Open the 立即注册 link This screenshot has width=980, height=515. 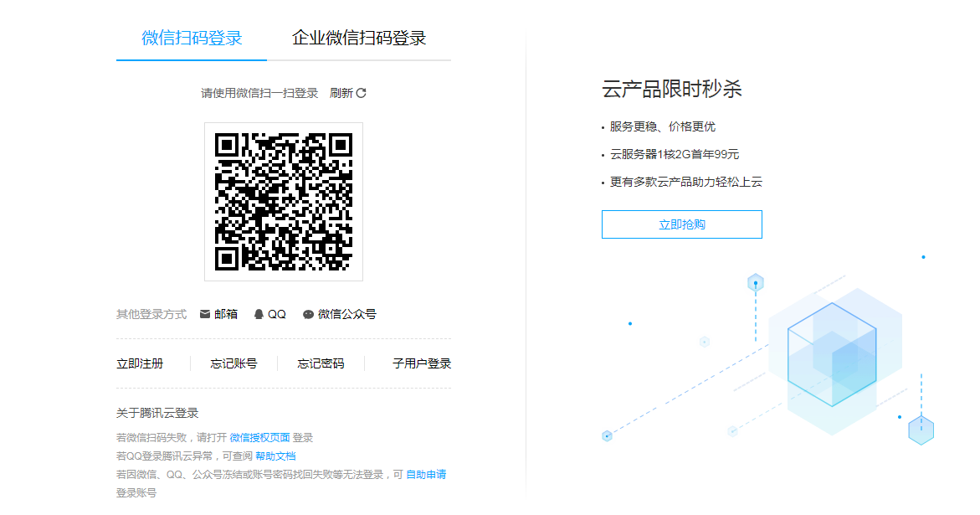point(140,363)
